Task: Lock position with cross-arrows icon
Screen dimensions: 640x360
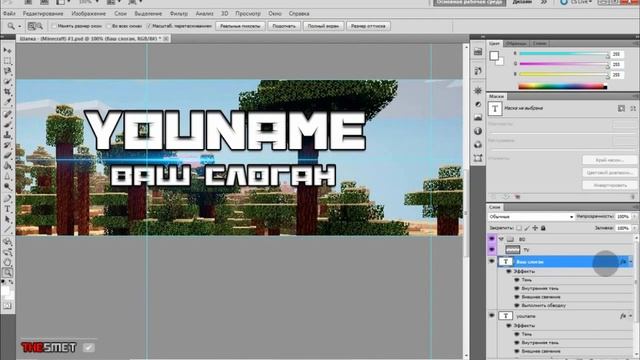Action: (535, 228)
